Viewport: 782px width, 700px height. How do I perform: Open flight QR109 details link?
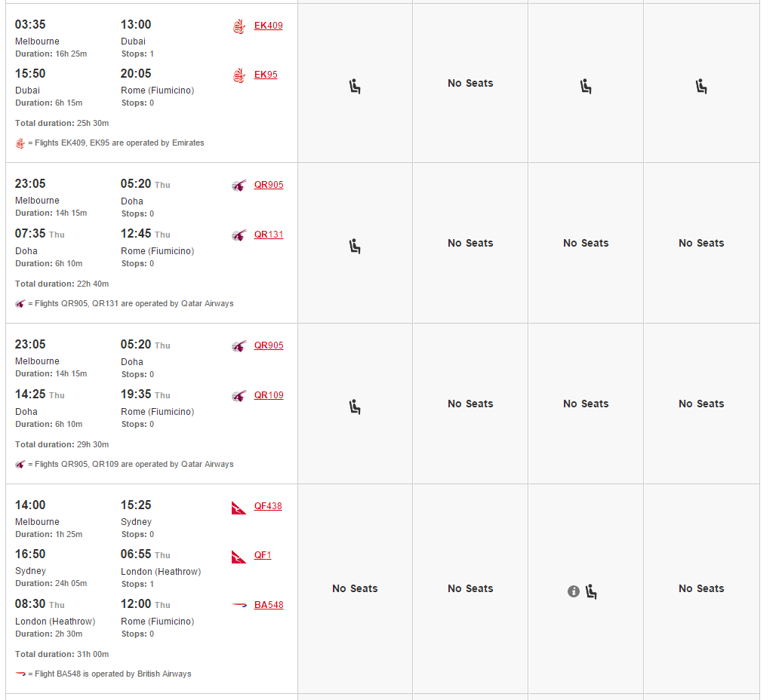[x=269, y=395]
